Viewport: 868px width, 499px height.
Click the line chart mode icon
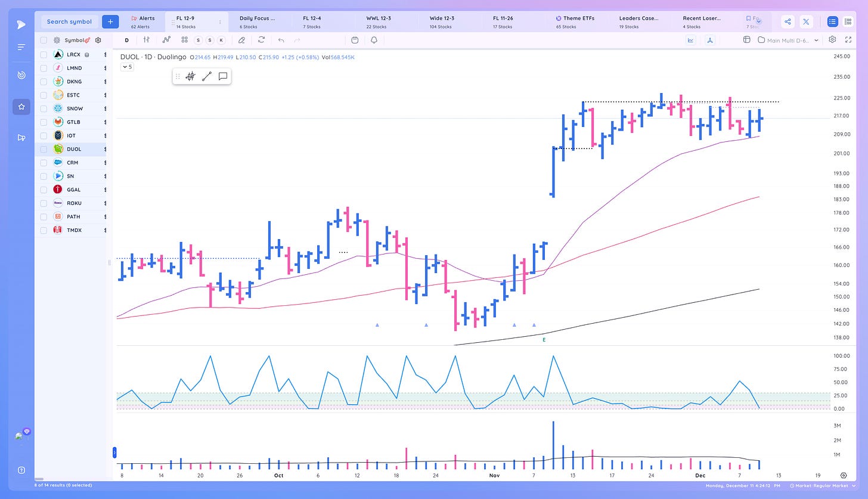coord(691,40)
